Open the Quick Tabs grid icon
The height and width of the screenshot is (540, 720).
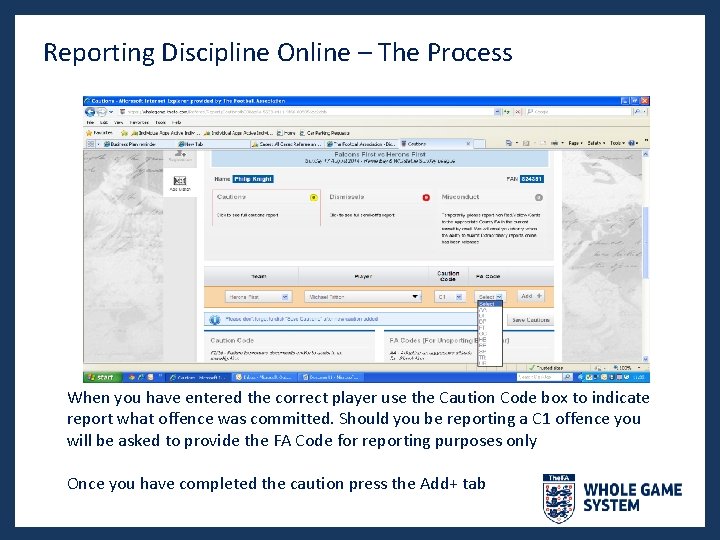pyautogui.click(x=91, y=144)
